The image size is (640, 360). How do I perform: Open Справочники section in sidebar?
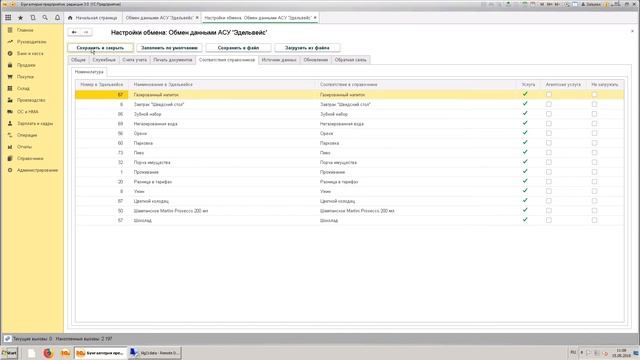30,158
